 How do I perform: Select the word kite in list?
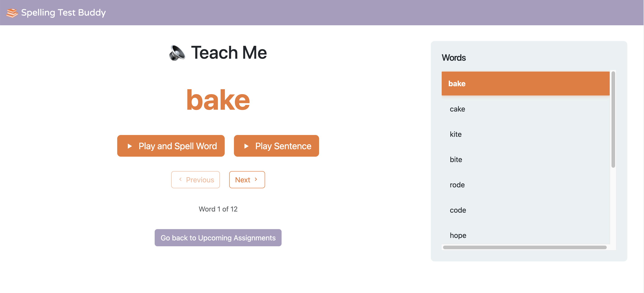(455, 134)
